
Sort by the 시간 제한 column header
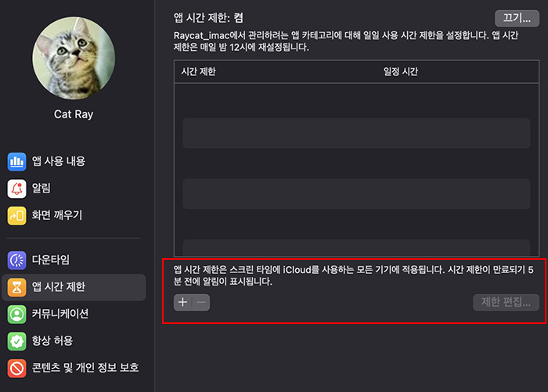[199, 72]
